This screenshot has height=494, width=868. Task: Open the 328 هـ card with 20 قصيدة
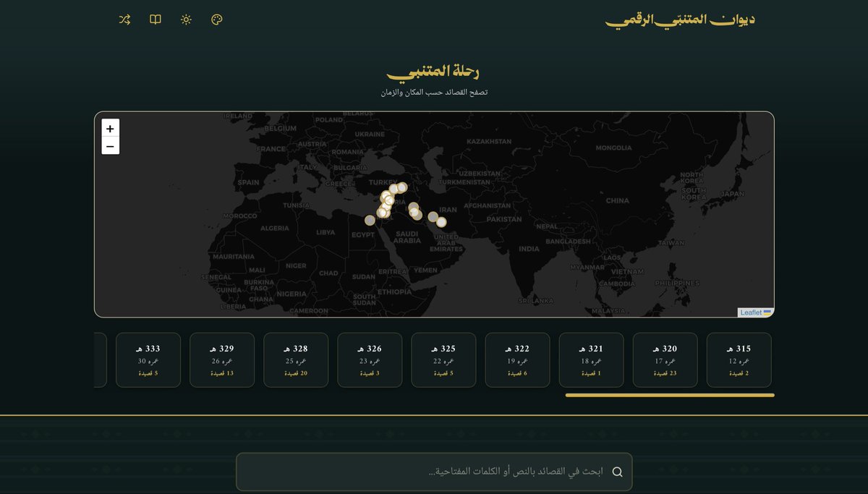click(x=296, y=359)
